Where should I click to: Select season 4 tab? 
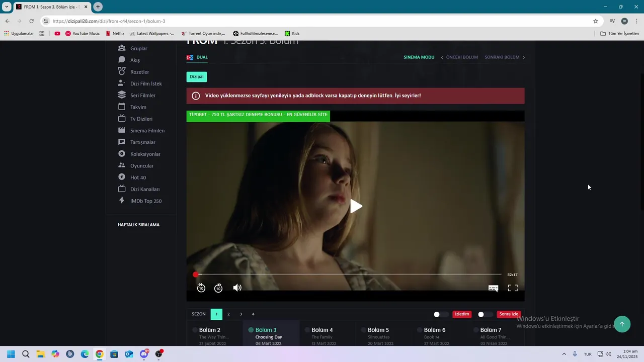click(253, 314)
